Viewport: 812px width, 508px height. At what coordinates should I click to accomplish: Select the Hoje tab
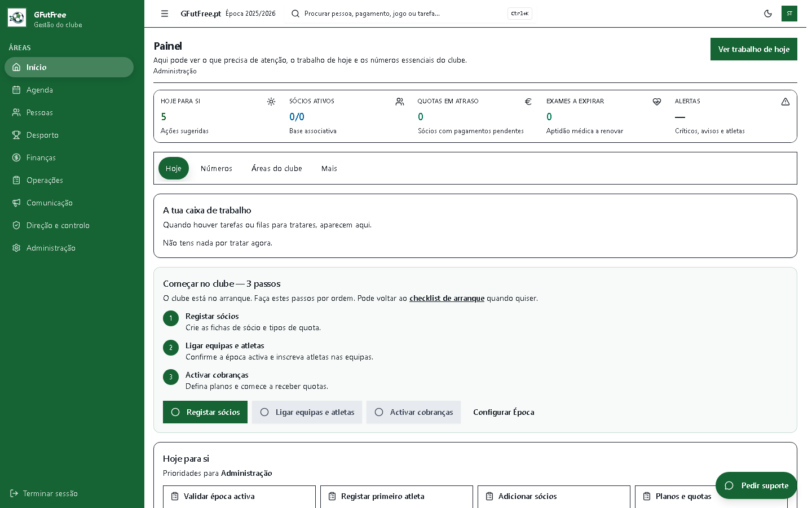click(x=174, y=168)
